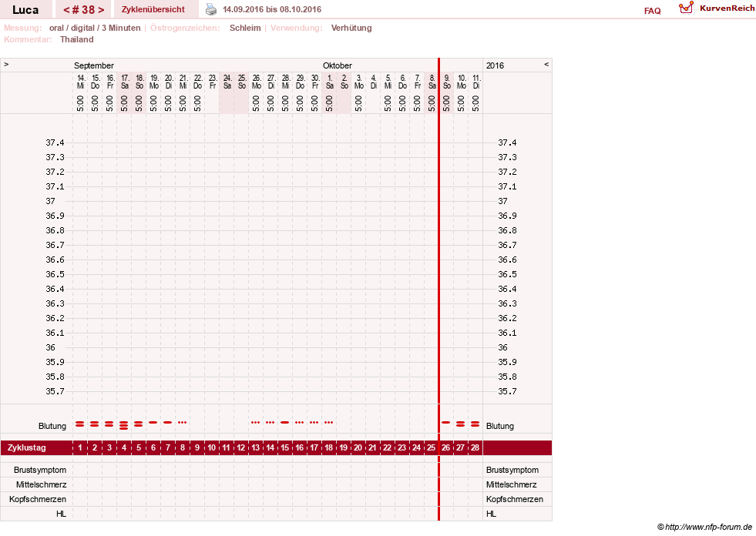756x536 pixels.
Task: Click the printer icon
Action: (x=211, y=9)
